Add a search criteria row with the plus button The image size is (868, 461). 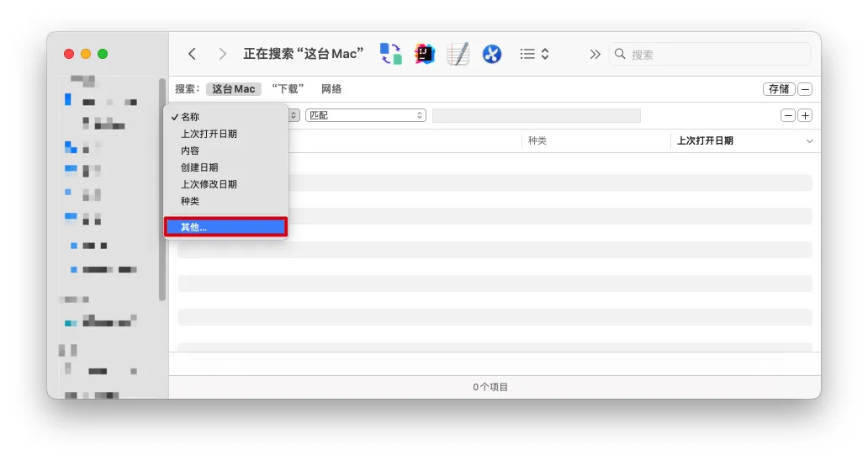805,115
